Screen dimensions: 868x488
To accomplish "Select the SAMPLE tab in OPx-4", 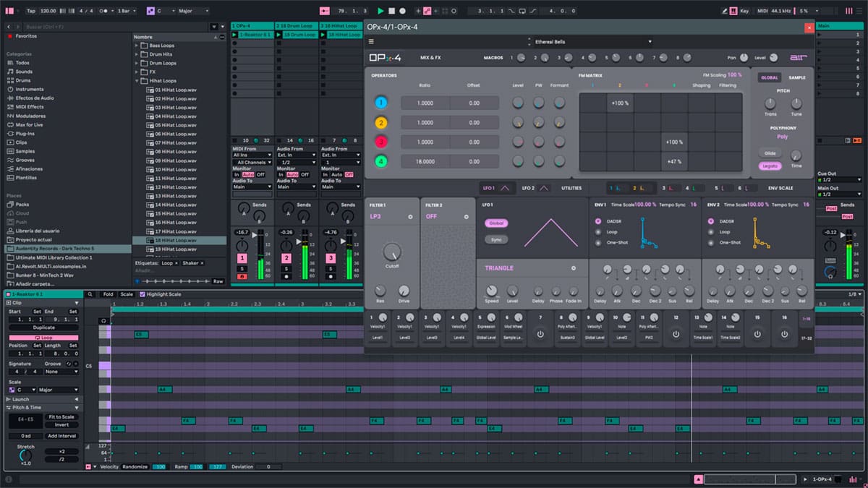I will (x=797, y=77).
